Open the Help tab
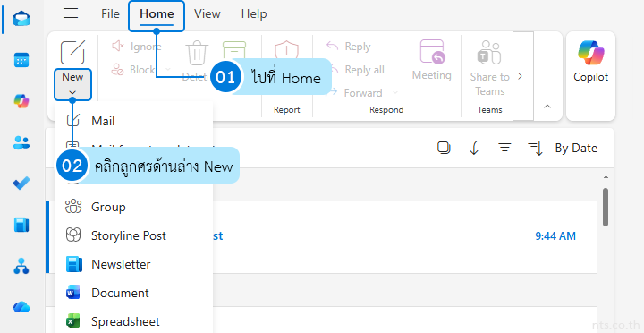The height and width of the screenshot is (333, 644). click(x=254, y=13)
